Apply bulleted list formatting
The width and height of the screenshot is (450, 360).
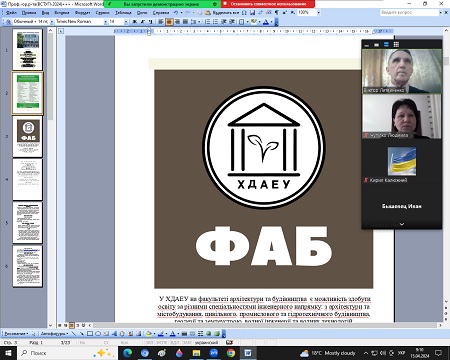(x=215, y=22)
